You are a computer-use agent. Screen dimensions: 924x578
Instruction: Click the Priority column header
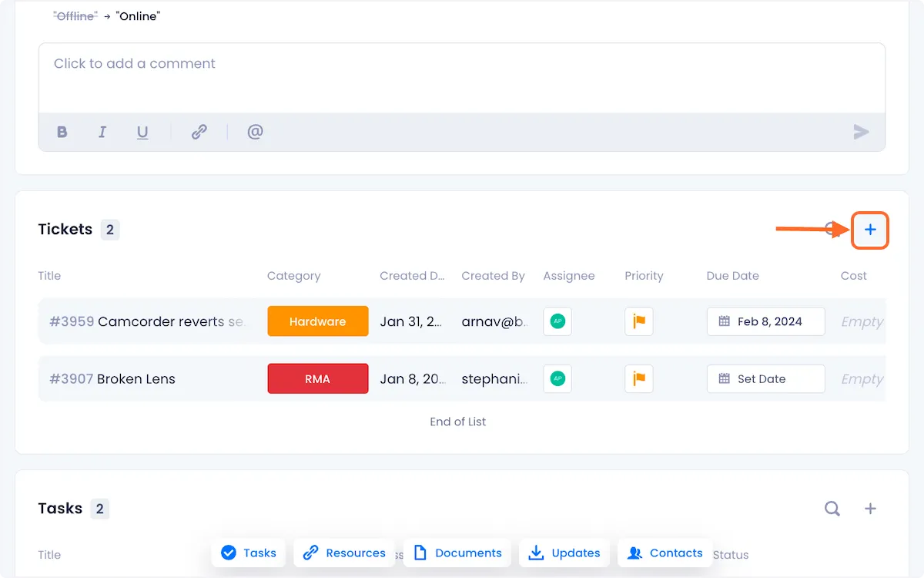(x=644, y=276)
